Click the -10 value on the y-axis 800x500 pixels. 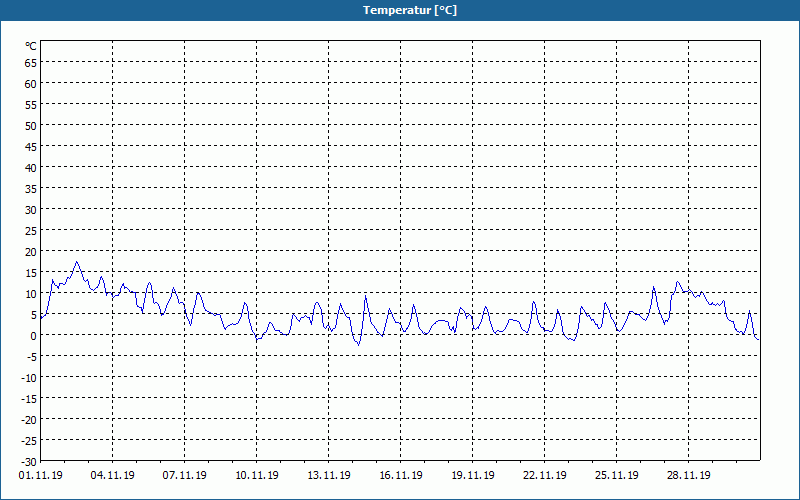[29, 378]
